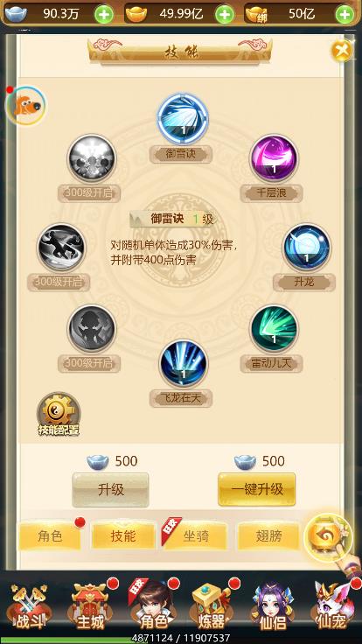Choose the 升龙 skill icon
362x644 pixels.
(307, 248)
